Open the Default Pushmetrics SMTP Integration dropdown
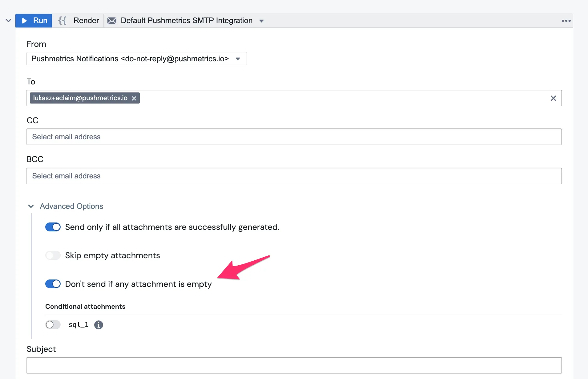The height and width of the screenshot is (379, 588). pyautogui.click(x=186, y=21)
